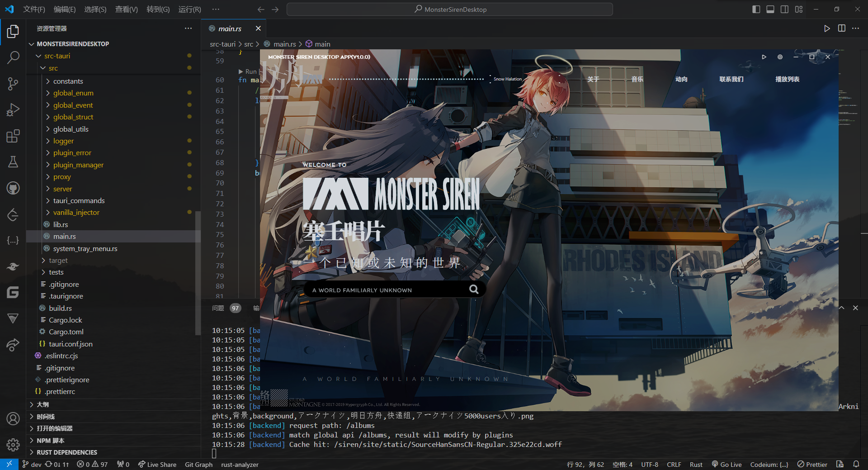
Task: Click the command center search box
Action: (x=450, y=9)
